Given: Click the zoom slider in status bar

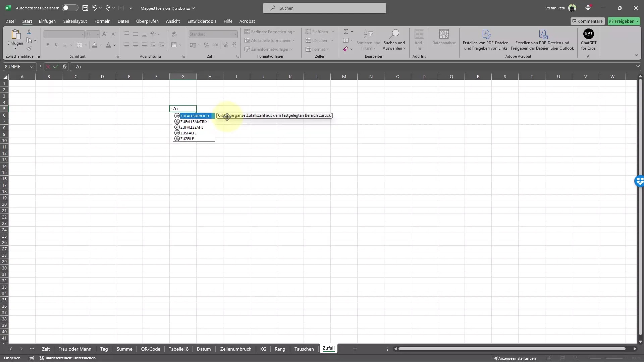Looking at the screenshot, I should 606,358.
